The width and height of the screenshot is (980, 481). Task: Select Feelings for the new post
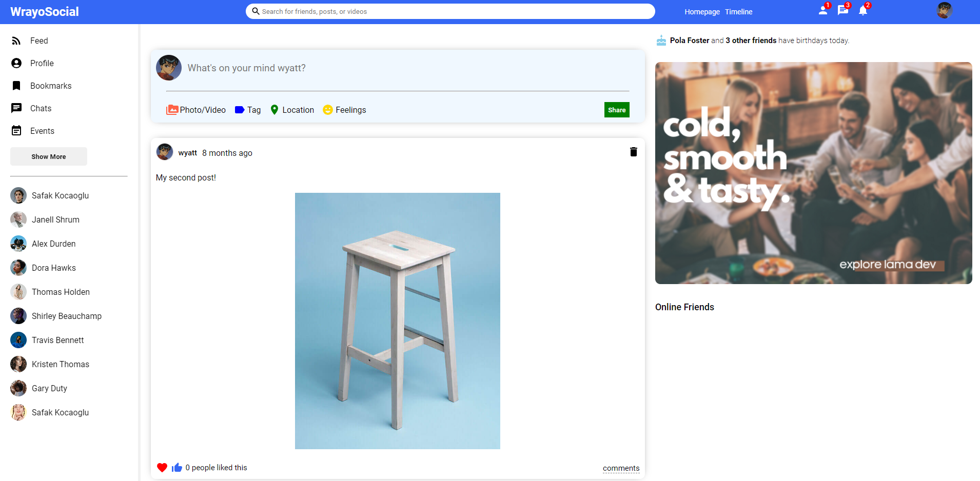point(344,110)
